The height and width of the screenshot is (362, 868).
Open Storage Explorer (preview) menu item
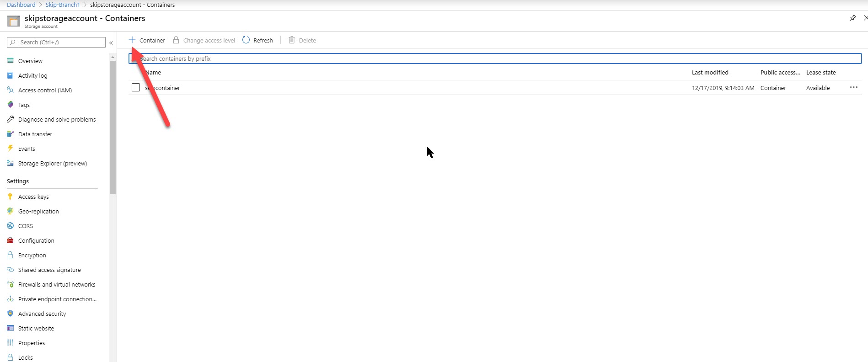(53, 163)
